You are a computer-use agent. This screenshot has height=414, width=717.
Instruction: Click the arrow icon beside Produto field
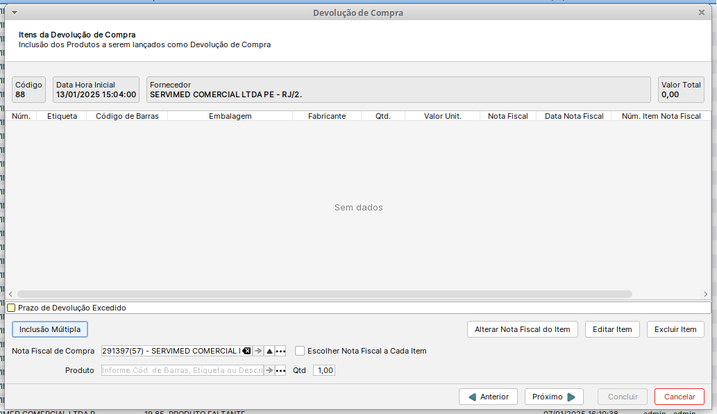[x=269, y=370]
